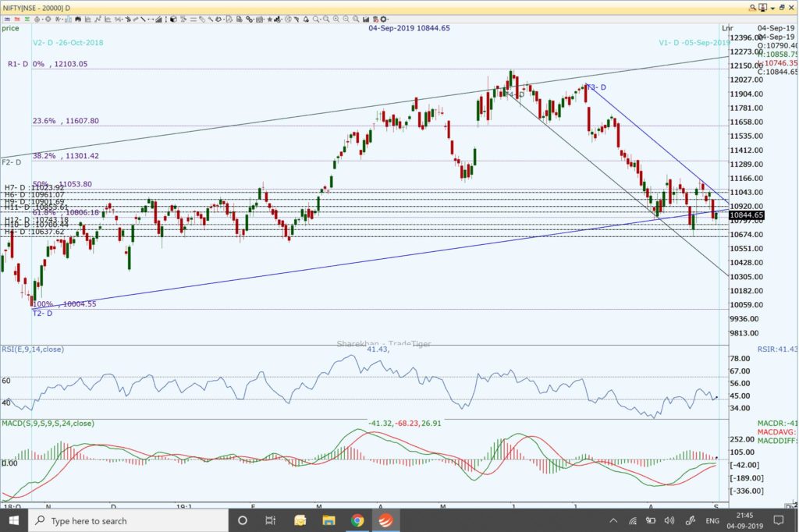Click the '04-Sep-2019 10844.65' header readout
This screenshot has width=799, height=532.
click(409, 28)
